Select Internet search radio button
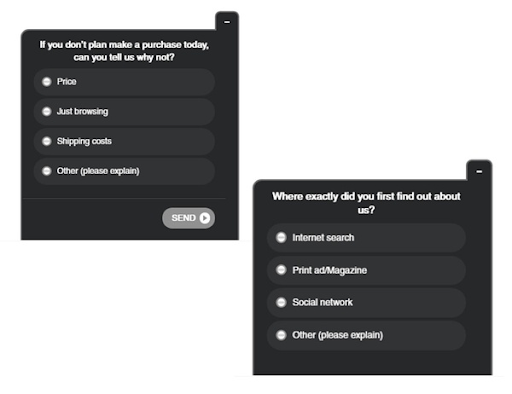The width and height of the screenshot is (512, 394). [x=281, y=237]
